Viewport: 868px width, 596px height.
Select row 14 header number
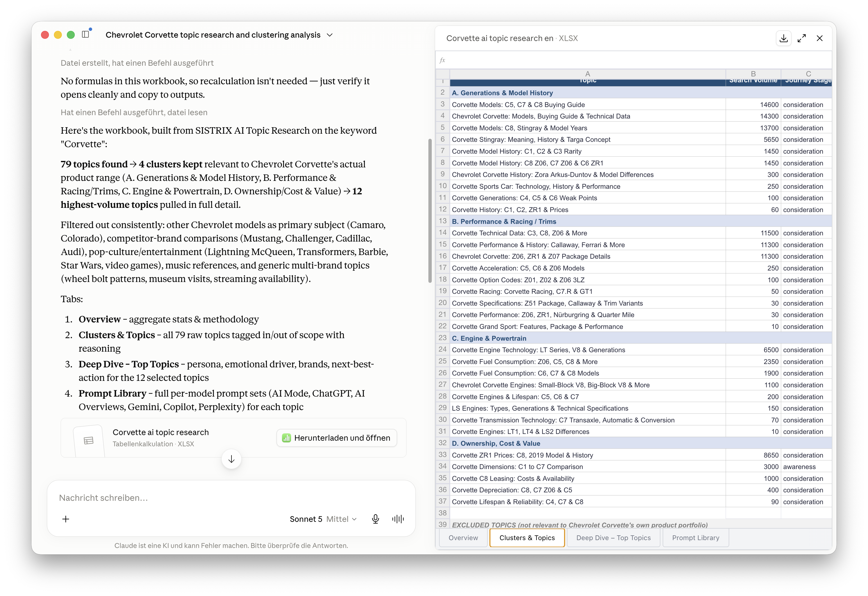(443, 233)
